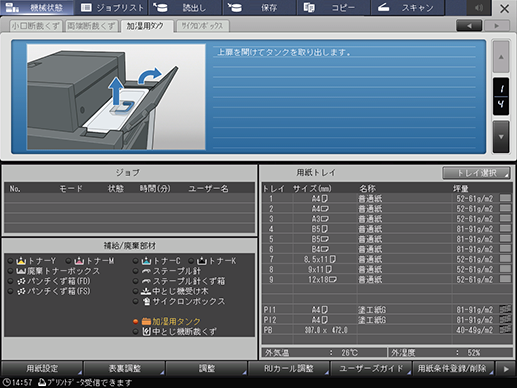Close the screen with the X button
The width and height of the screenshot is (517, 388).
[x=504, y=8]
